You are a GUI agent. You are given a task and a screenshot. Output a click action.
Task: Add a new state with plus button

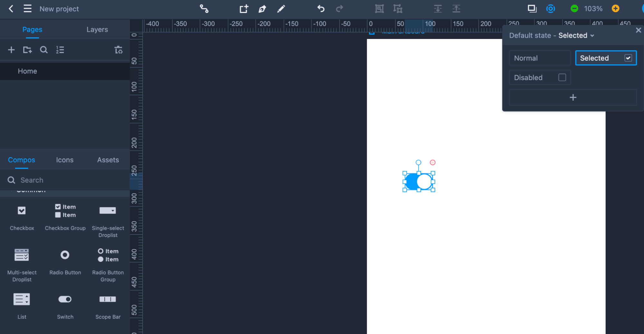(x=572, y=98)
